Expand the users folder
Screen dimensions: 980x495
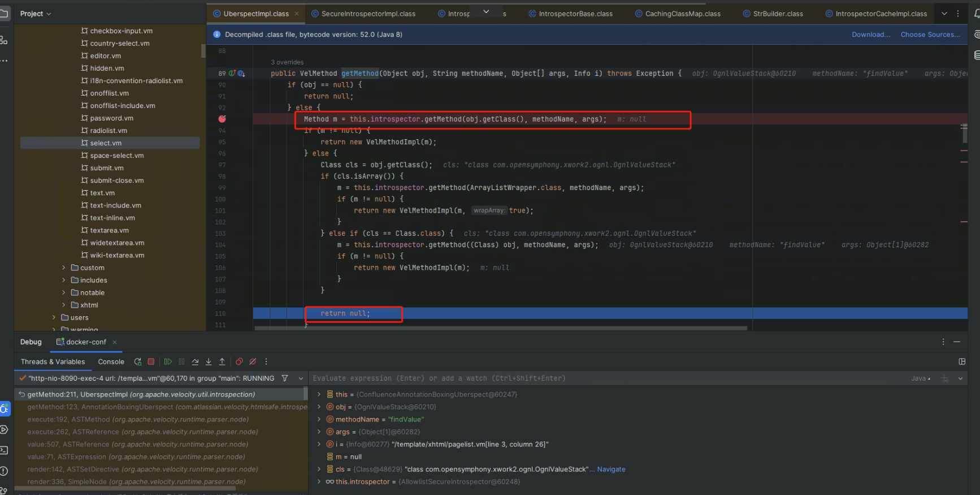54,317
